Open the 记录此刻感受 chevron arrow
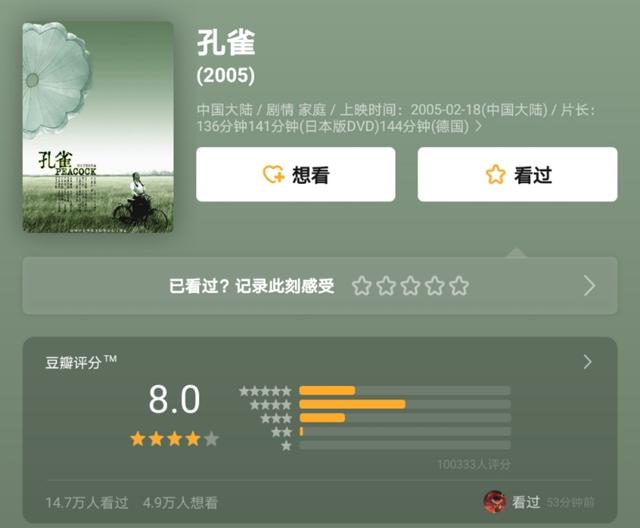 coord(589,286)
